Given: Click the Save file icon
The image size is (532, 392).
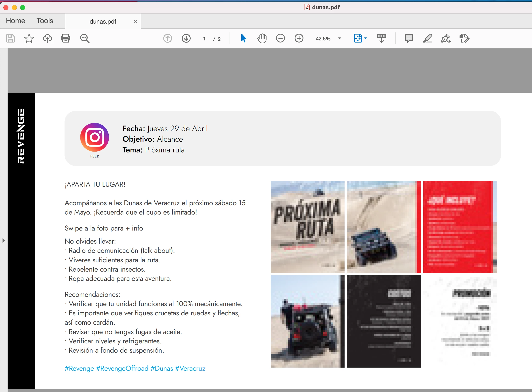Looking at the screenshot, I should tap(11, 39).
